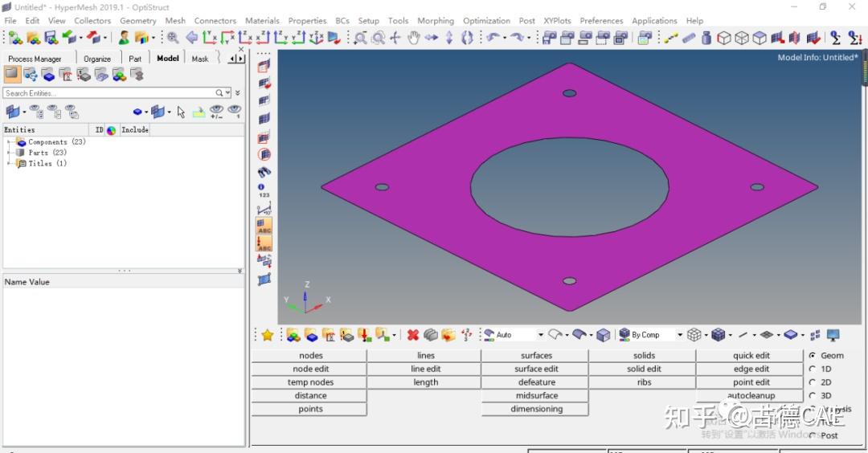Click the pan hand tool icon

[413, 38]
